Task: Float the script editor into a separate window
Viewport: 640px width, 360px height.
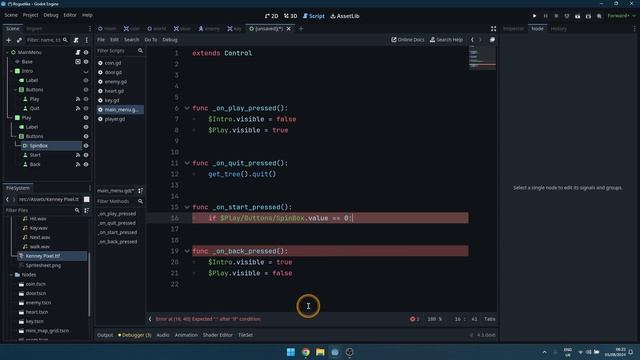Action: [492, 40]
